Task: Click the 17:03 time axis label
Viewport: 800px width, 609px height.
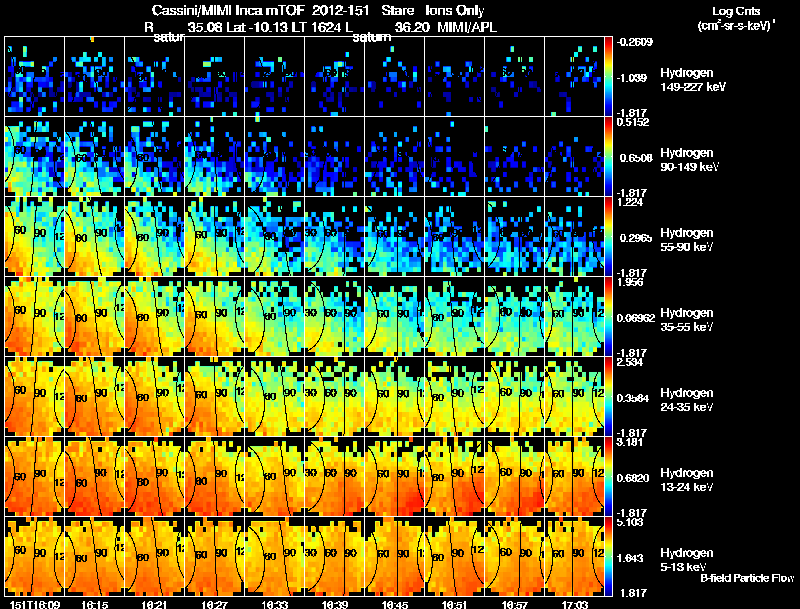Action: [x=574, y=604]
